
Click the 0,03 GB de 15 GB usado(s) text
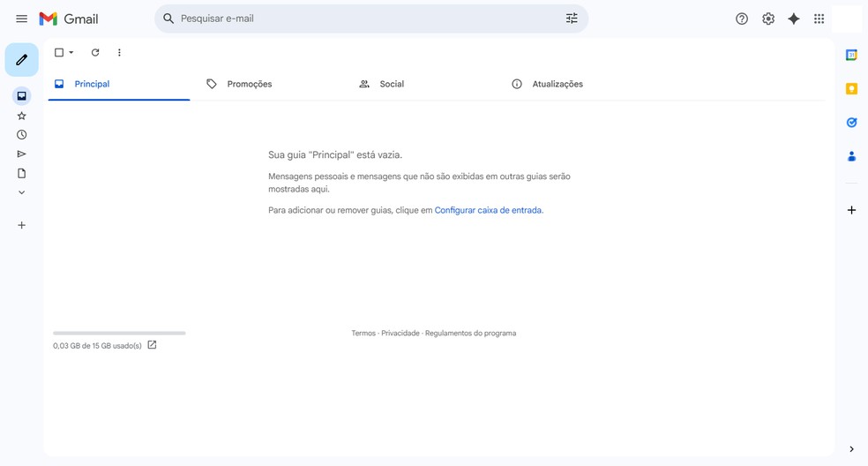[x=97, y=346]
